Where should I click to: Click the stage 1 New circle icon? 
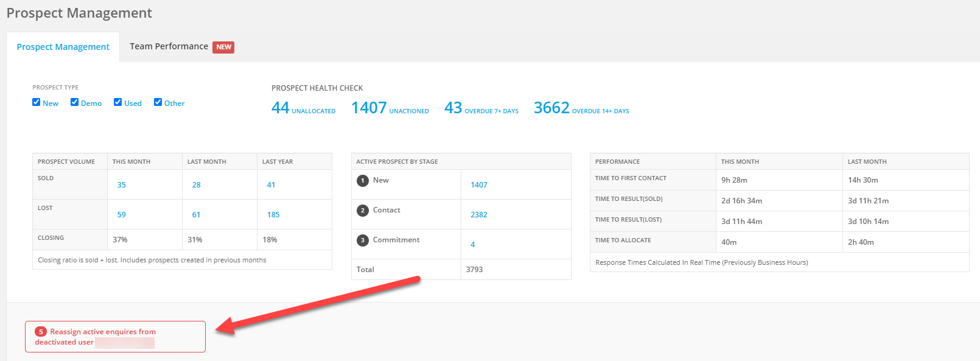[363, 181]
